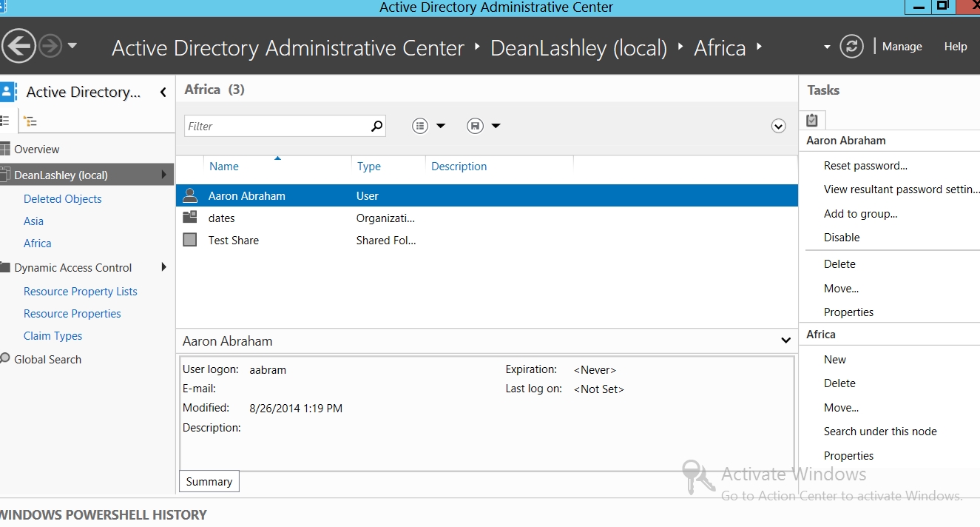Expand filter criteria chevron button
Image resolution: width=980 pixels, height=527 pixels.
coord(778,126)
